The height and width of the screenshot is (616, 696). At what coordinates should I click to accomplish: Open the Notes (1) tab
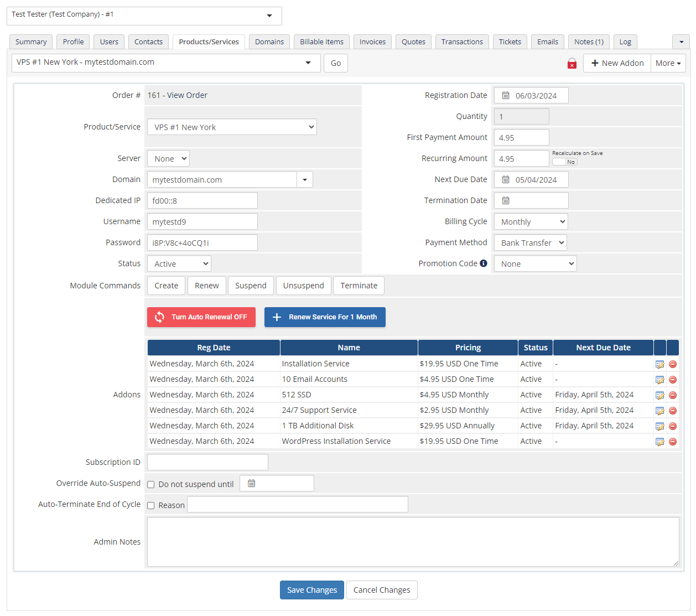coord(589,42)
